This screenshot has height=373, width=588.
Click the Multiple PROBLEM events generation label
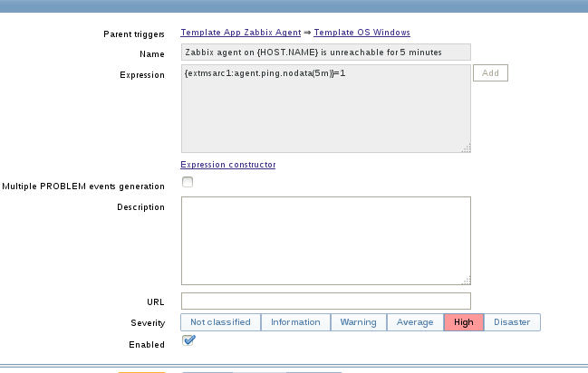(x=83, y=186)
